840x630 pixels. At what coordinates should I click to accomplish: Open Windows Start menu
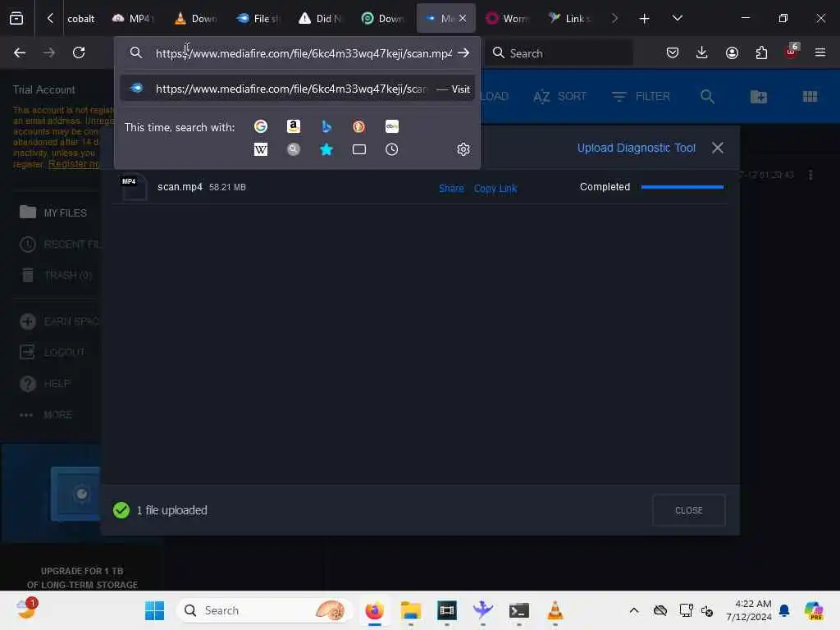(155, 610)
